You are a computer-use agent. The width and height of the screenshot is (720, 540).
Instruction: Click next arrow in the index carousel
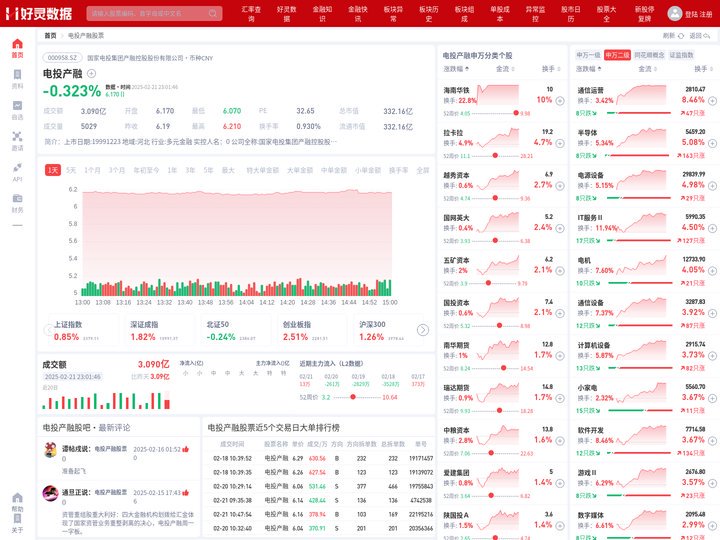click(423, 330)
